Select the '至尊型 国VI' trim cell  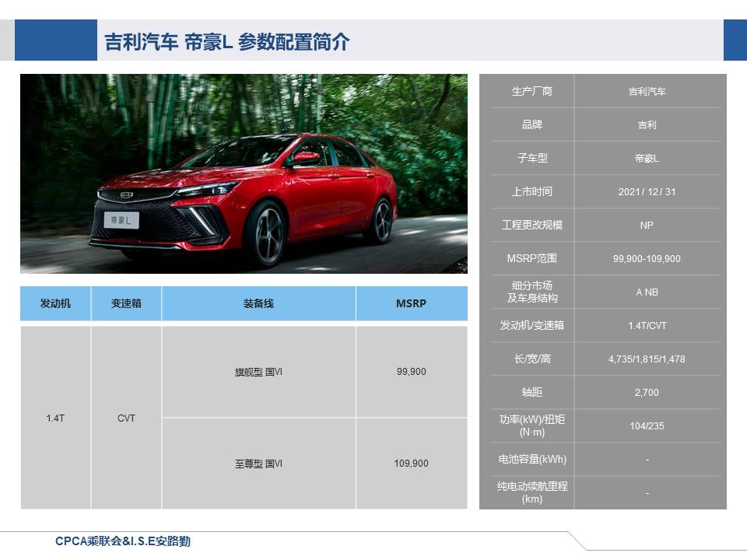258,464
